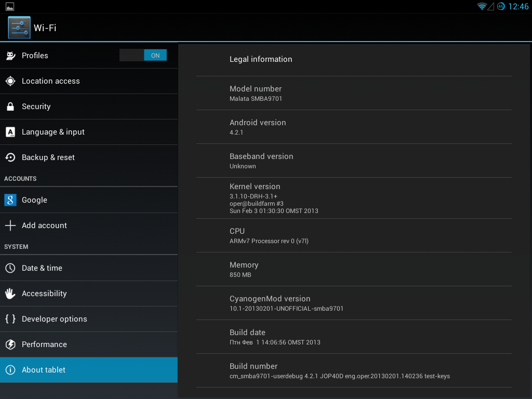Tap the Performance lightning icon
Image resolution: width=532 pixels, height=399 pixels.
[x=10, y=344]
